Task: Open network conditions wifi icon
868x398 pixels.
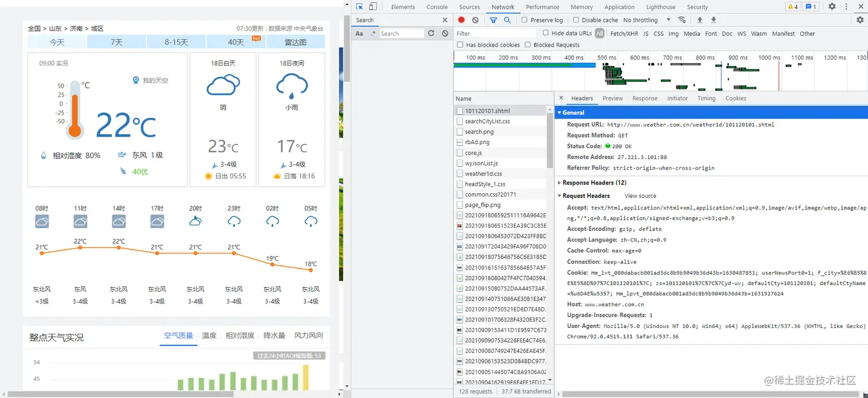Action: (x=681, y=20)
